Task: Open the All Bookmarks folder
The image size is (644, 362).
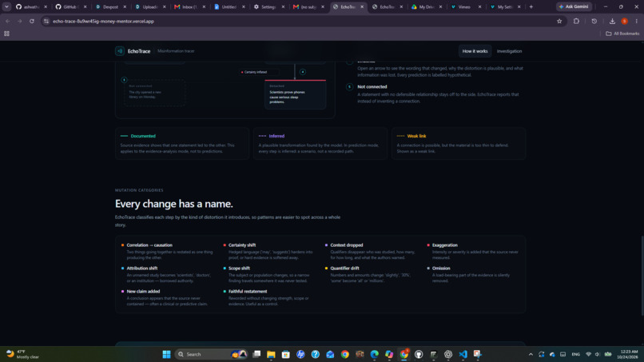Action: pos(622,34)
